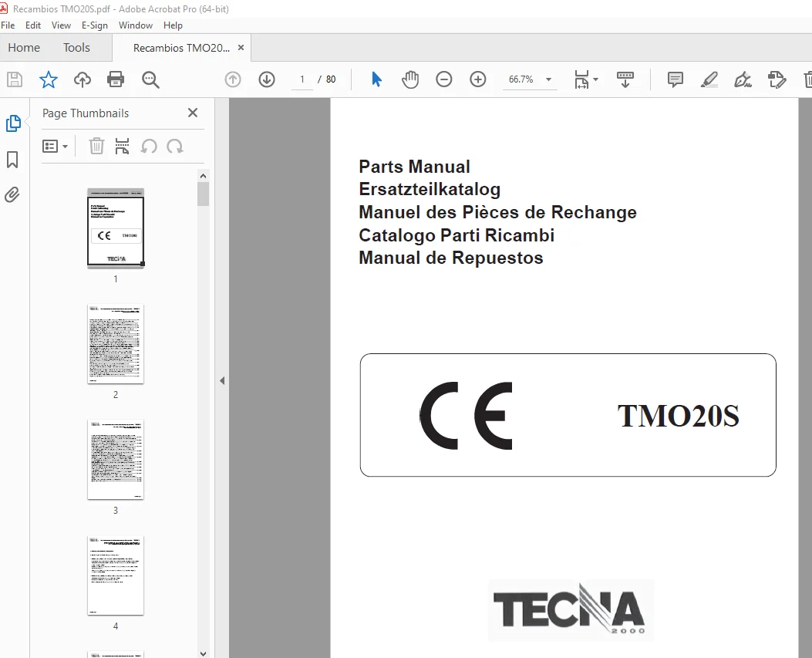Open the File menu
The height and width of the screenshot is (658, 812).
[8, 25]
